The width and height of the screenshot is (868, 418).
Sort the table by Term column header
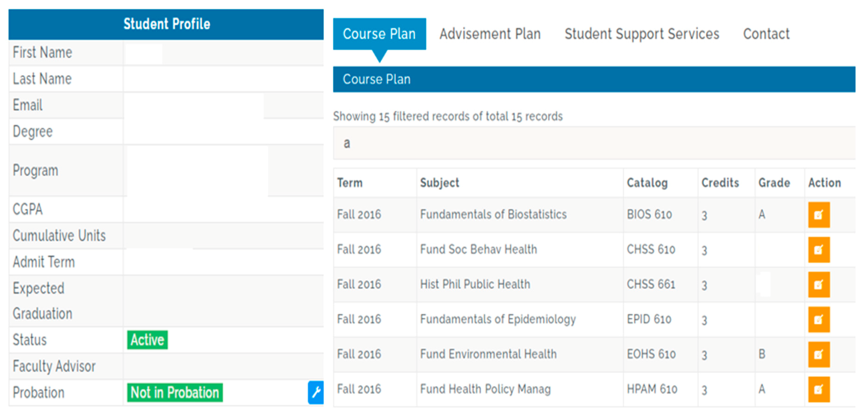(350, 183)
